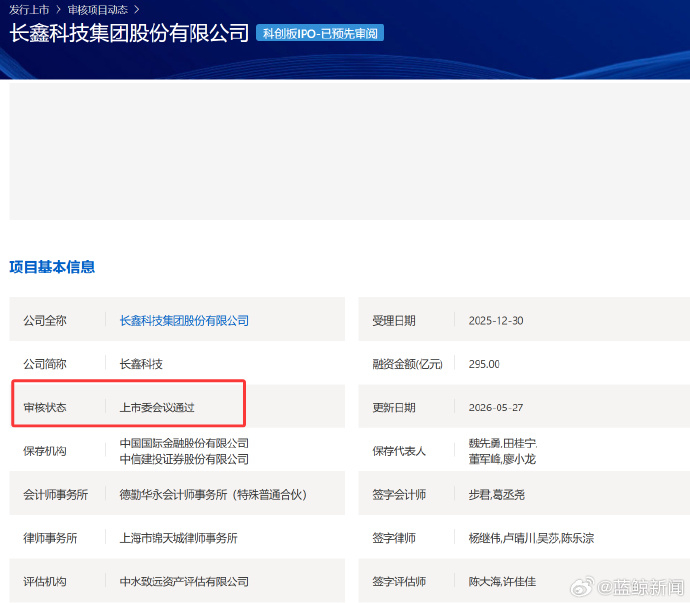
Task: Click the 签字评估师 label
Action: pos(399,581)
